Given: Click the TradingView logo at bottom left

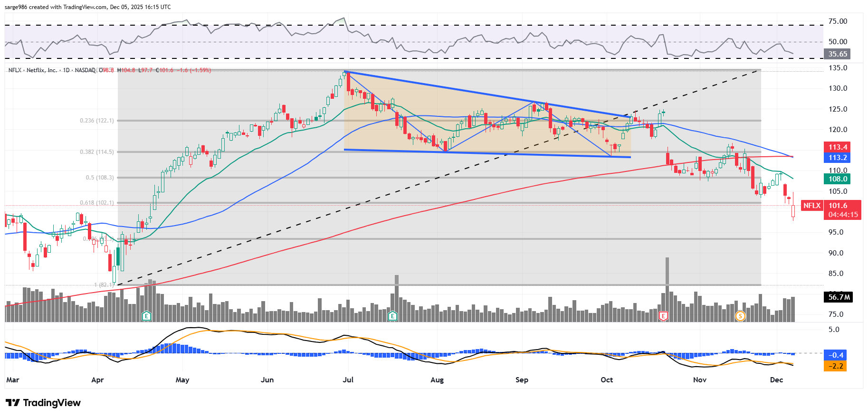Looking at the screenshot, I should (x=44, y=403).
